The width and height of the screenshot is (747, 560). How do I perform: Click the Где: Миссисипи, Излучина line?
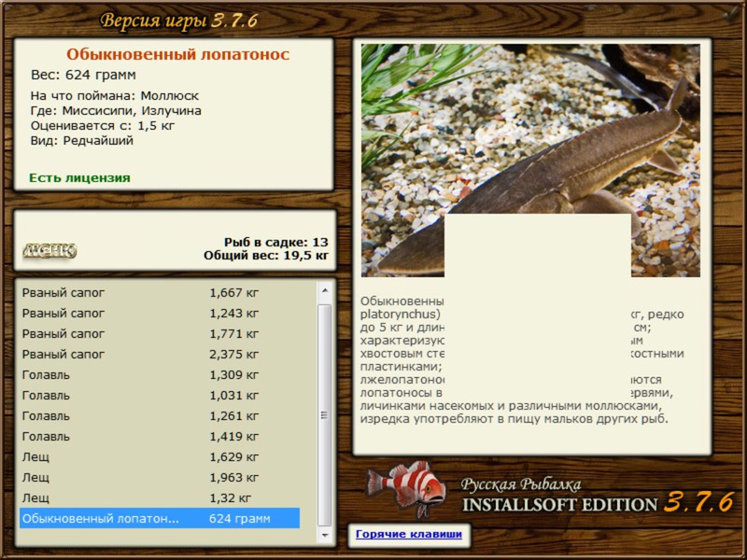coord(116,111)
